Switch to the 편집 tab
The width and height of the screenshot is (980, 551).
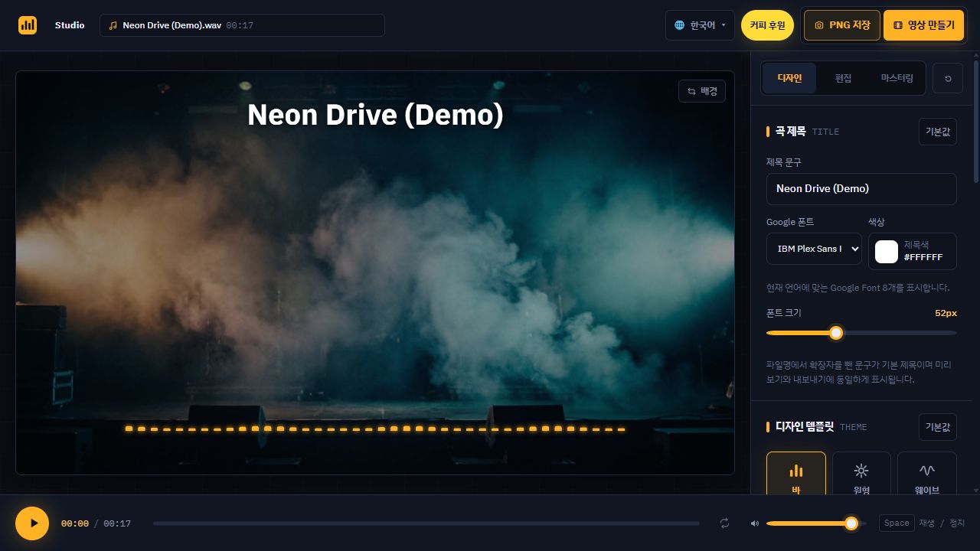[x=843, y=78]
